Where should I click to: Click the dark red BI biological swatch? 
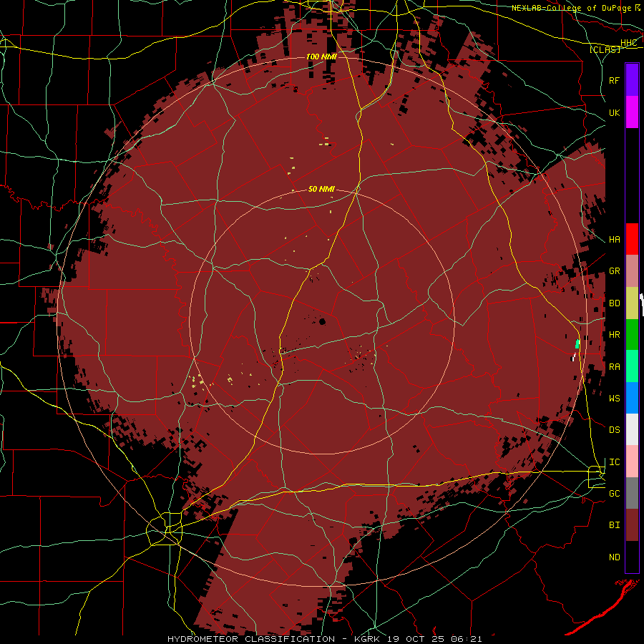tap(632, 525)
